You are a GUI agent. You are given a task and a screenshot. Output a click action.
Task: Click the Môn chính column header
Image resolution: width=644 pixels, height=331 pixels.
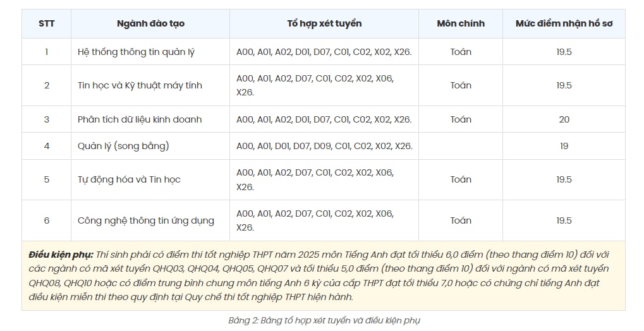[461, 24]
